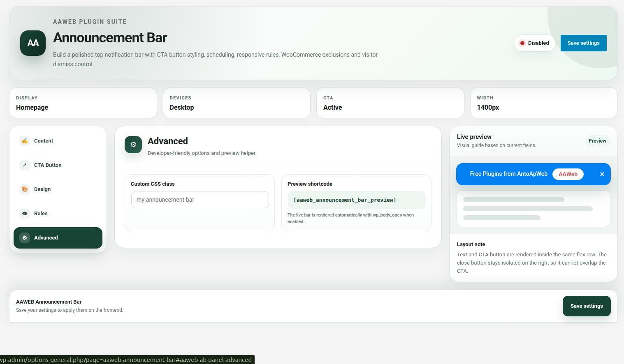Select the preview shortcode text box
Screen dimensions: 624x364
tap(357, 200)
